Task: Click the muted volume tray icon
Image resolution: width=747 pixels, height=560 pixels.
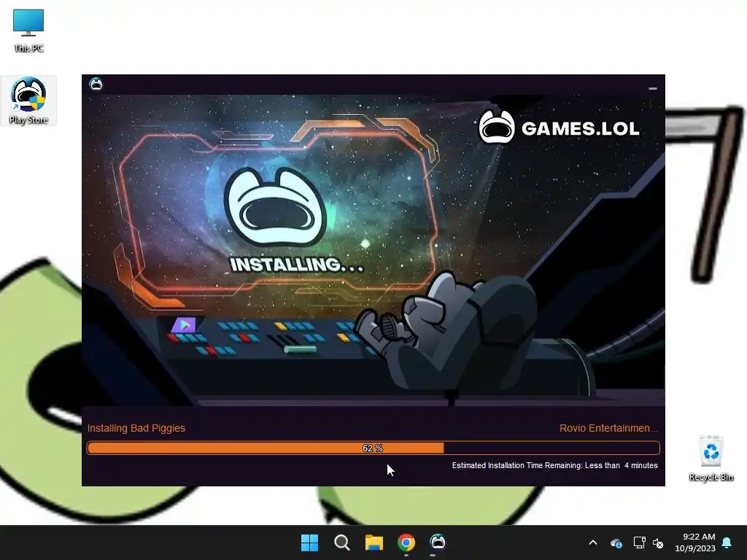Action: [659, 542]
